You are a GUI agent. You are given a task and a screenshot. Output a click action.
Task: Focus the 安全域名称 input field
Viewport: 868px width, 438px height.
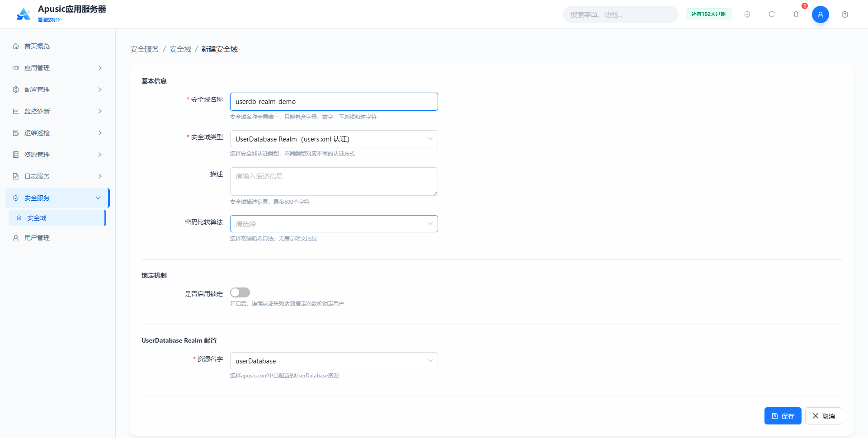coord(334,102)
